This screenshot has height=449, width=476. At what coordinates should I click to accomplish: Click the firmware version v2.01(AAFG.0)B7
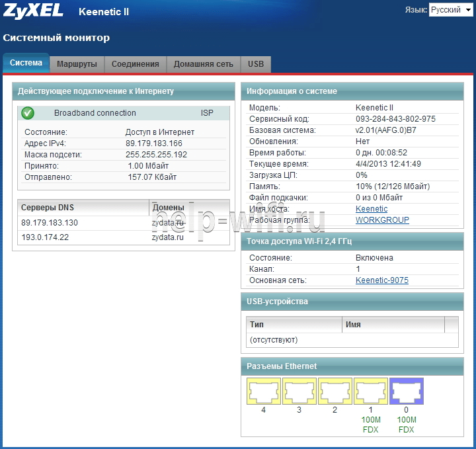tap(386, 130)
